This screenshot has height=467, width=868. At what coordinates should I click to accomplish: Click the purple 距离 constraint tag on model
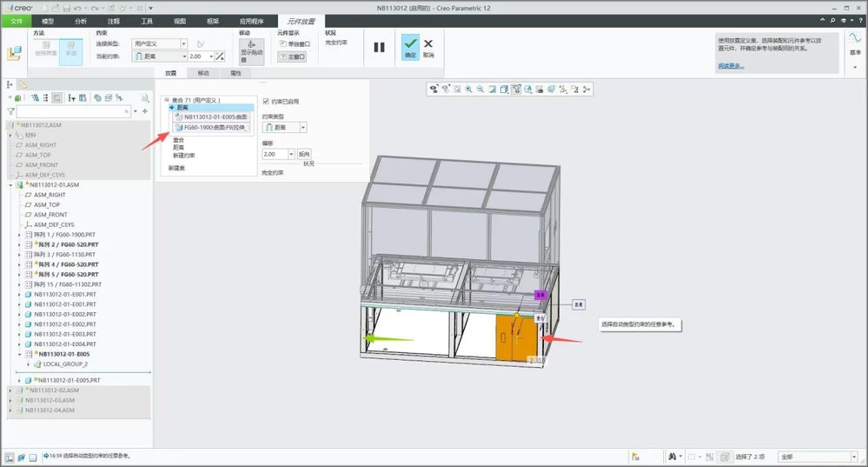pyautogui.click(x=540, y=296)
